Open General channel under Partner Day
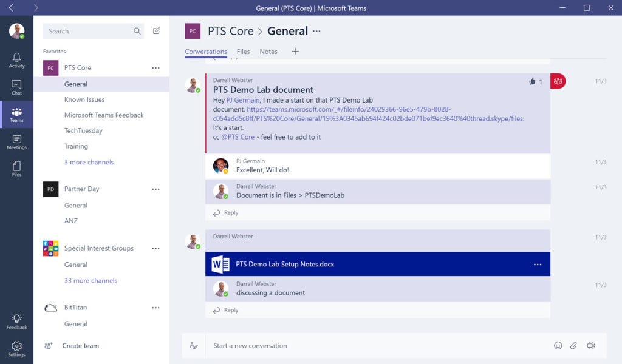Viewport: 622px width, 364px height. [x=76, y=205]
